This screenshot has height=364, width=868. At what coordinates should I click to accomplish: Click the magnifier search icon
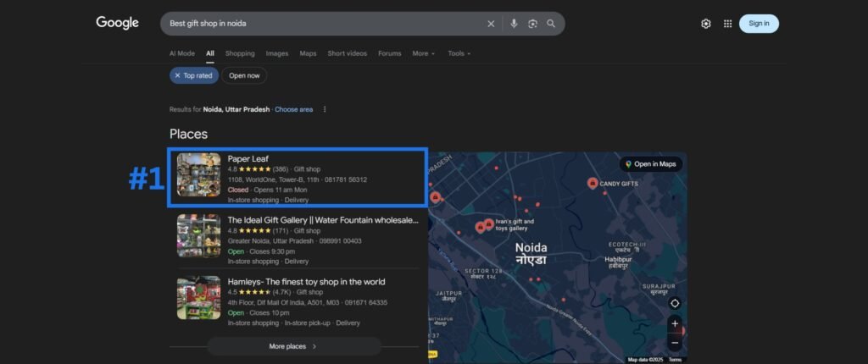coord(551,24)
